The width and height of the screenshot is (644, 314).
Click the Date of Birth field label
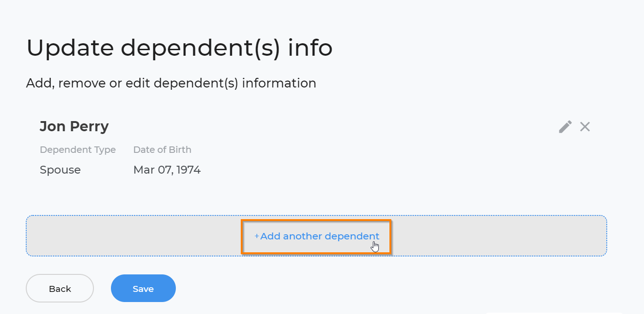click(162, 150)
